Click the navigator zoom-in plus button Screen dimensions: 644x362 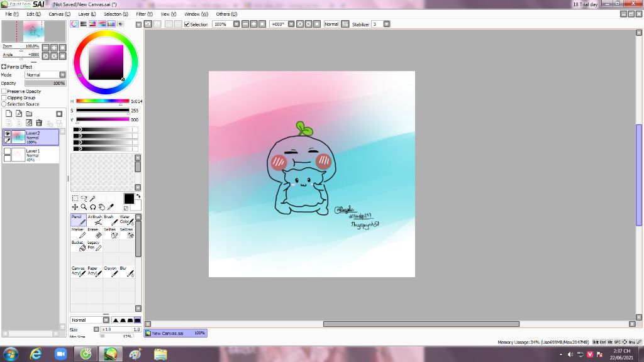point(54,48)
